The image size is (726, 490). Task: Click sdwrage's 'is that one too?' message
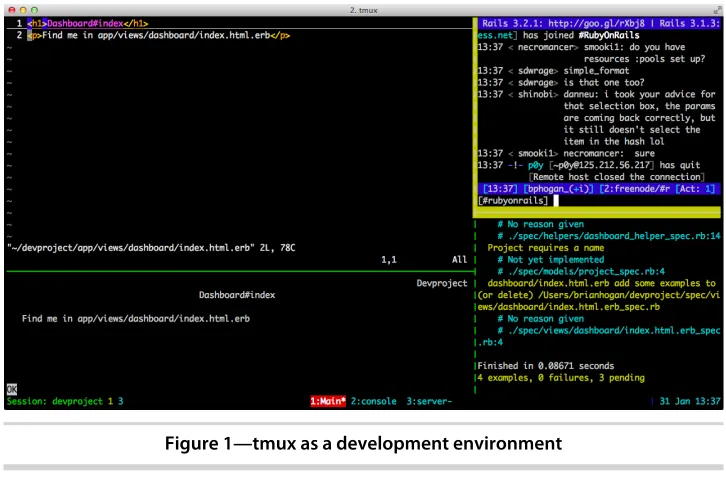604,82
